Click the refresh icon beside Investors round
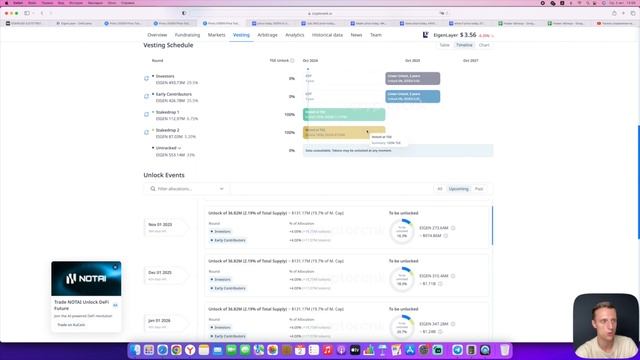This screenshot has height=360, width=640. pos(146,78)
